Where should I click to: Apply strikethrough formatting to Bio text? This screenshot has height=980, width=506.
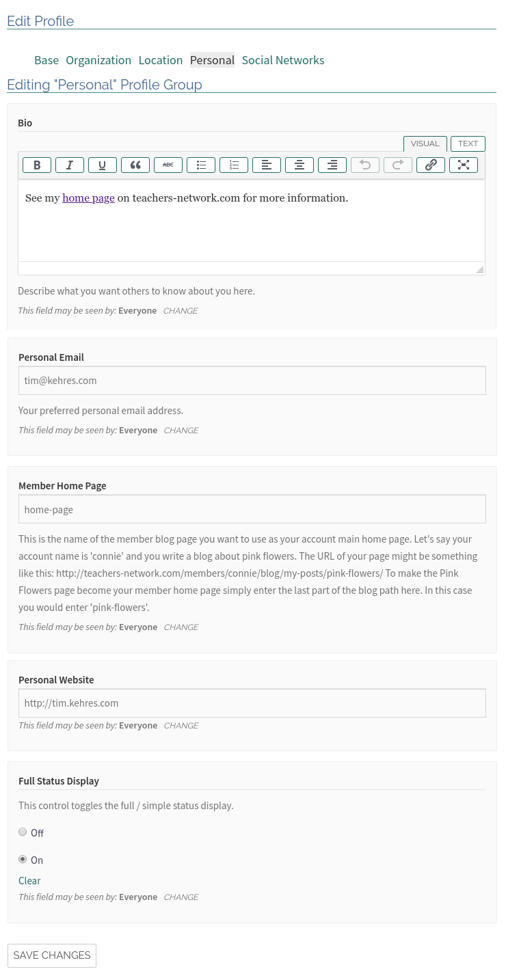point(168,165)
